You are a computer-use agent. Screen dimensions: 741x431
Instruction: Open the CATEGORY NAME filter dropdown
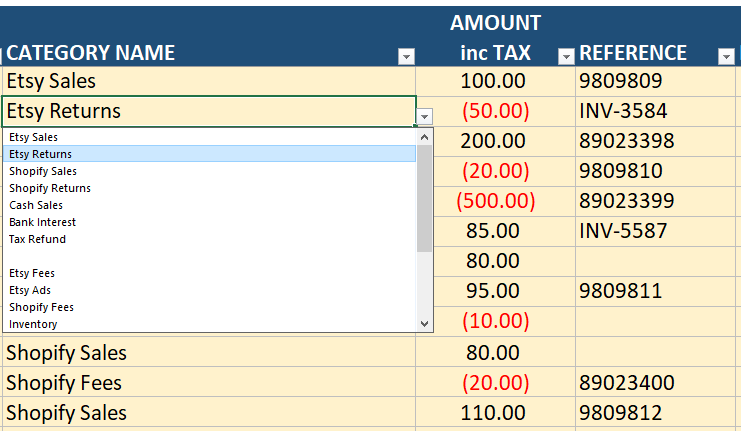point(406,57)
